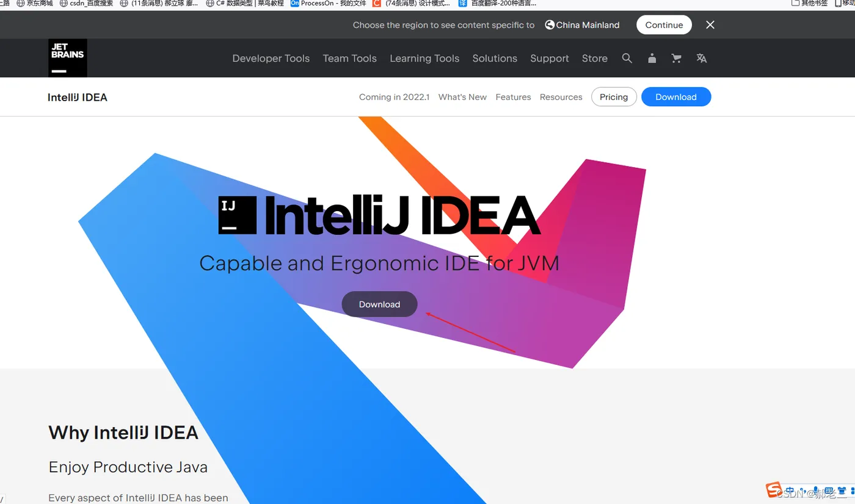
Task: Open the JetBrains account person icon
Action: coord(652,58)
